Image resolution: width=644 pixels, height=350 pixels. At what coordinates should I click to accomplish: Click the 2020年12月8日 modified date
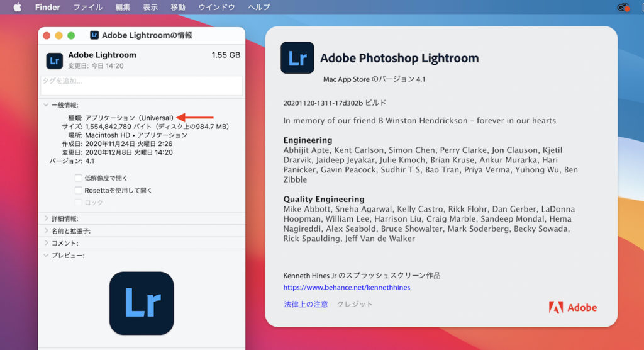pos(128,152)
